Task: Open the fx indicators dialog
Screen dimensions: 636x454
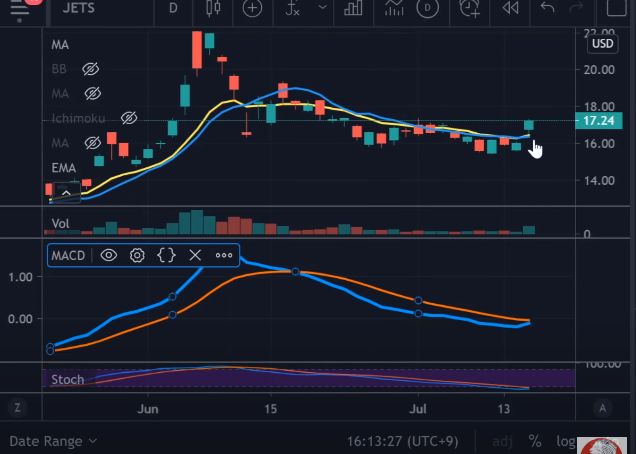Action: [x=293, y=8]
